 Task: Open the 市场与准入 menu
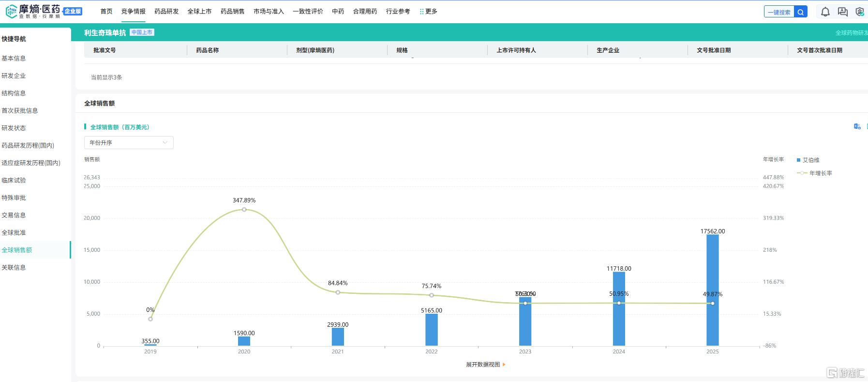pos(269,11)
